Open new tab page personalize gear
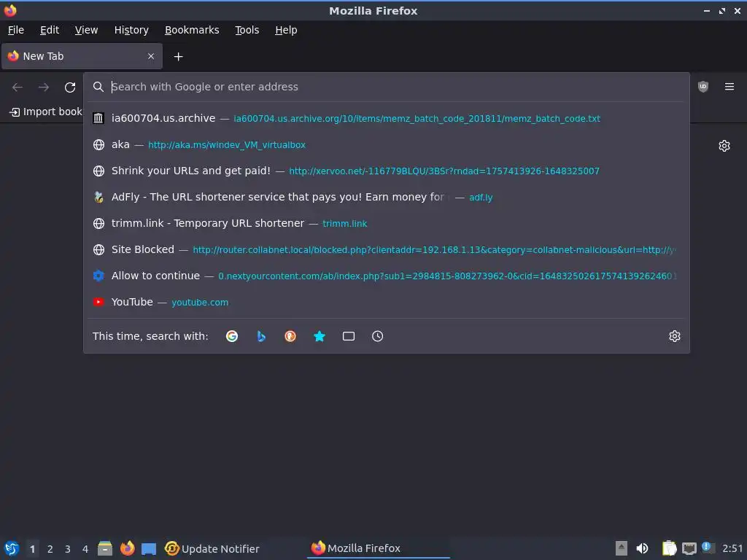The height and width of the screenshot is (560, 747). coord(724,146)
